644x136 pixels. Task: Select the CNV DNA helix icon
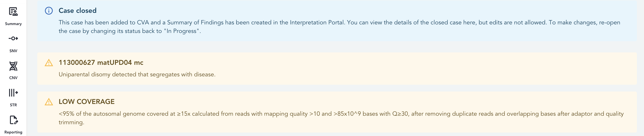click(13, 66)
